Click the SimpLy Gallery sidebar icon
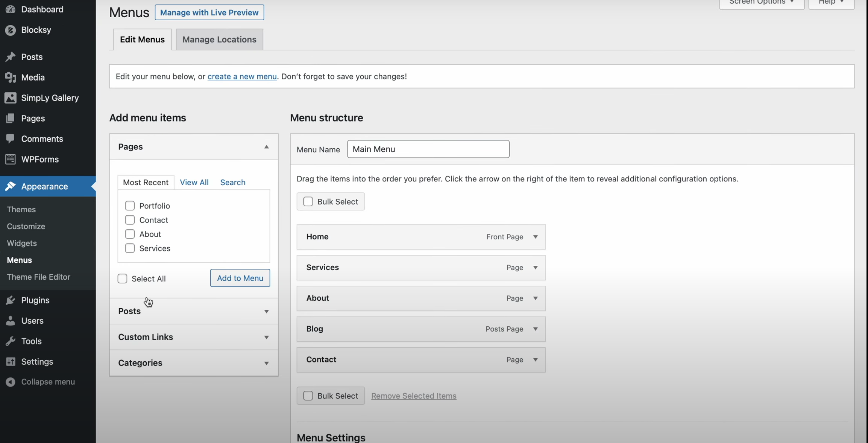Screen dimensions: 868x443 pos(11,98)
